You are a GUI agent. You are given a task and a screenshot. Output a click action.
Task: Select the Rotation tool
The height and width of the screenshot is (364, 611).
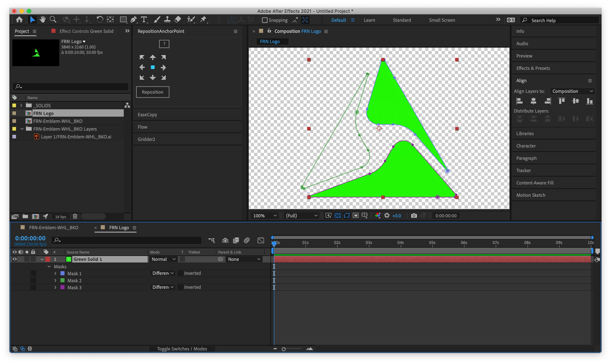[100, 20]
